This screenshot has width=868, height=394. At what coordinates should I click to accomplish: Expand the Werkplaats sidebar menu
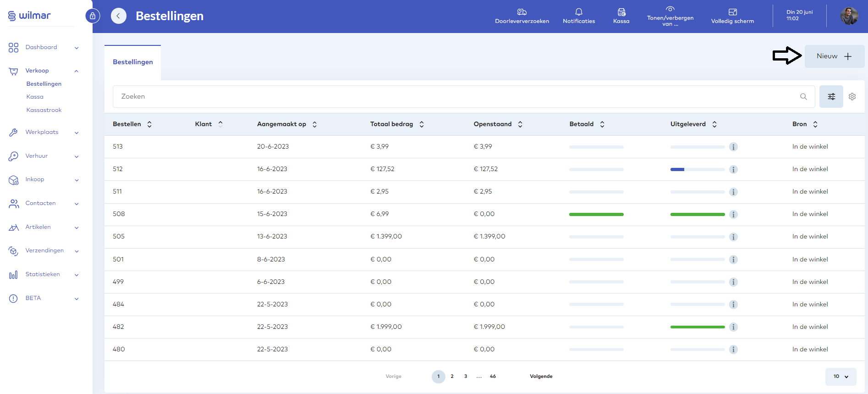(x=42, y=133)
